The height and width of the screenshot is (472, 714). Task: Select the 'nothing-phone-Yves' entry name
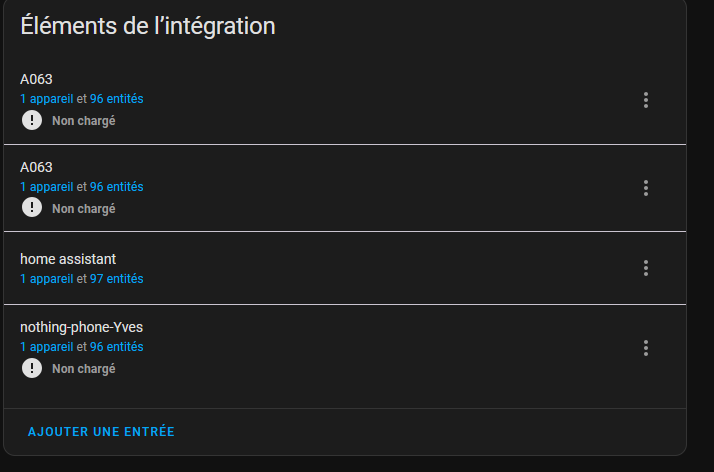click(x=82, y=327)
